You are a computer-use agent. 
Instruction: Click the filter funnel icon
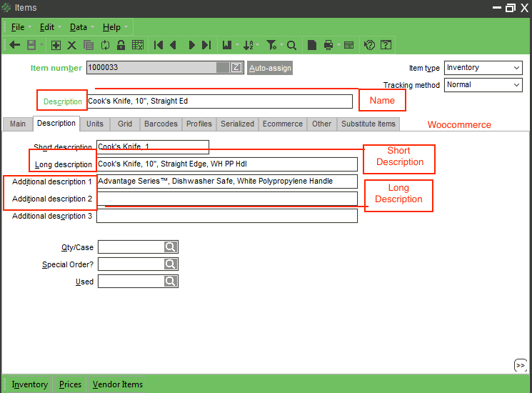tap(271, 45)
